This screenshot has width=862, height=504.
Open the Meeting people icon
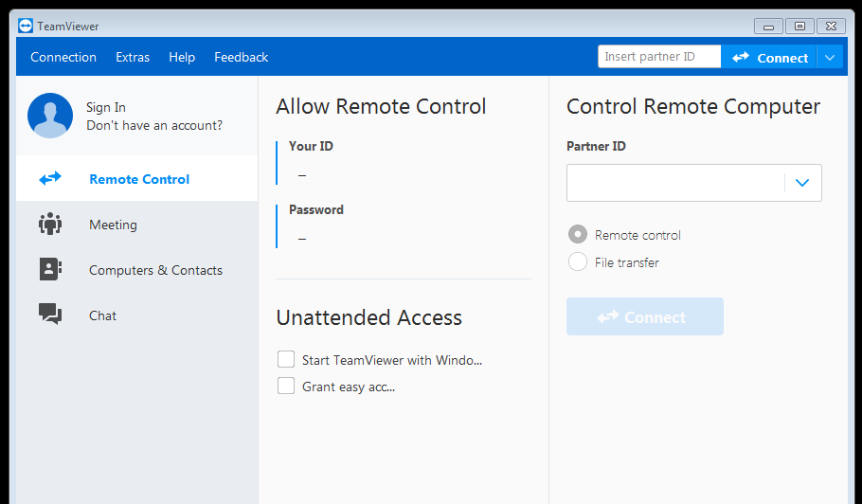click(x=50, y=224)
